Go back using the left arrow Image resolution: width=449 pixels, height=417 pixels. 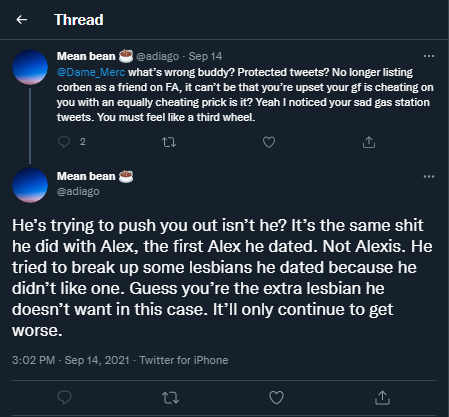point(22,20)
